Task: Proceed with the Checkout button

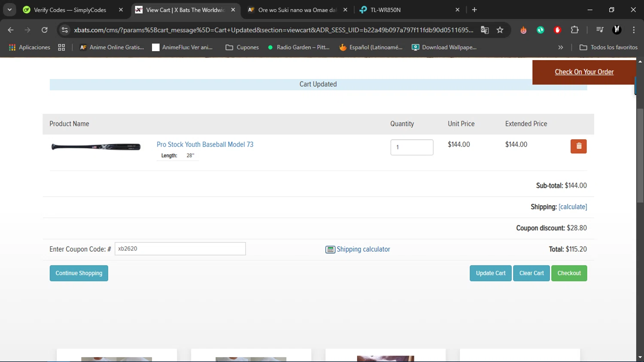Action: [569, 274]
